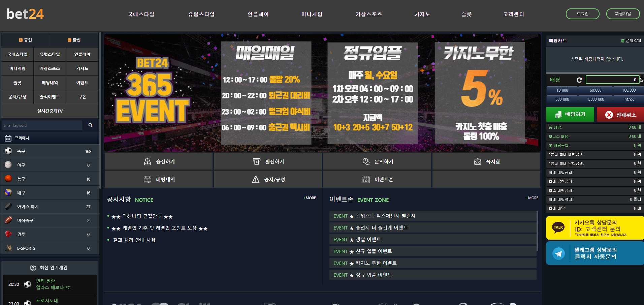Open event 생일 이벤트
644x305 pixels.
pos(433,240)
